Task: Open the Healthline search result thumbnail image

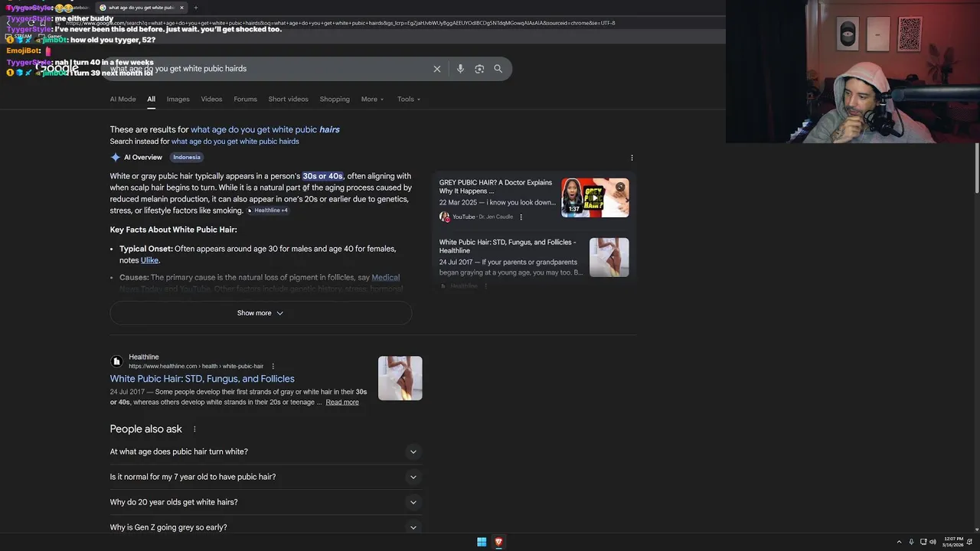Action: pos(400,378)
